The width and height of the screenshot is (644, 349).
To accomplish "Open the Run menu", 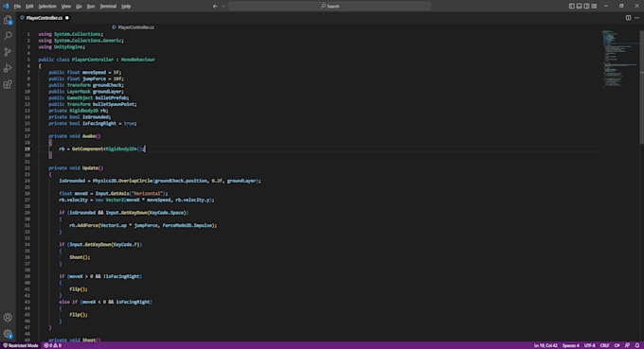I will (x=91, y=7).
